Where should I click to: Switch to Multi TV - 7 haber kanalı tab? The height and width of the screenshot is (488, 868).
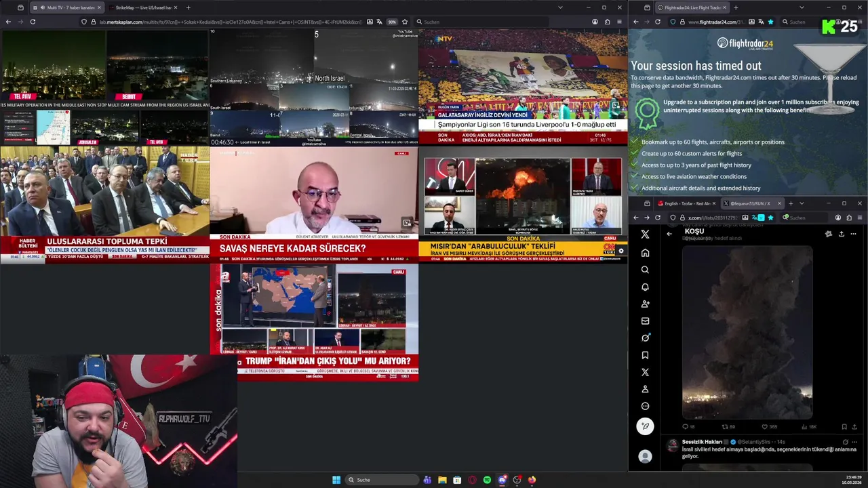[66, 7]
